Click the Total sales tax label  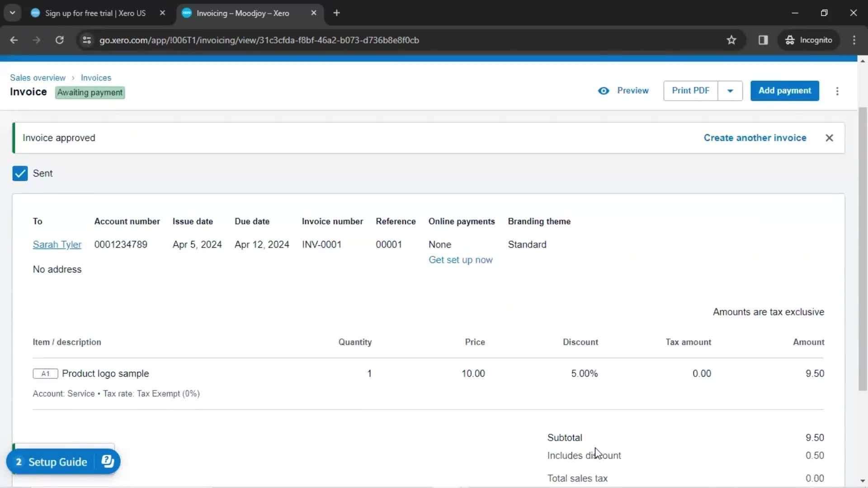point(577,478)
